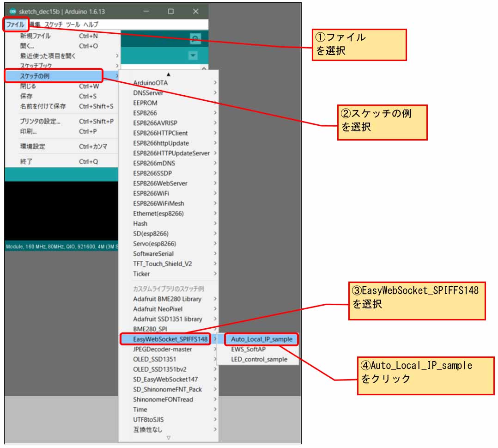Open ESP8266WiFiMesh examples entry
Viewport: 498px width, 448px height.
169,203
